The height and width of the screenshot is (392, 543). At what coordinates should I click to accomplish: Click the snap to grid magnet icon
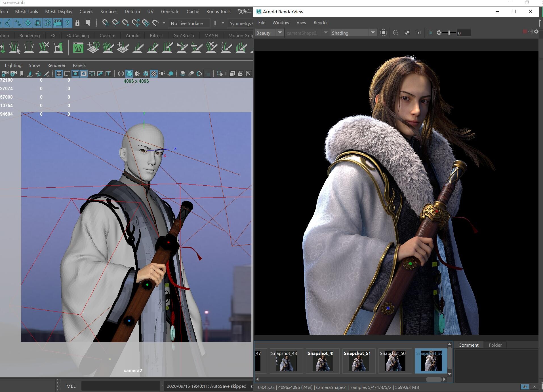[106, 23]
